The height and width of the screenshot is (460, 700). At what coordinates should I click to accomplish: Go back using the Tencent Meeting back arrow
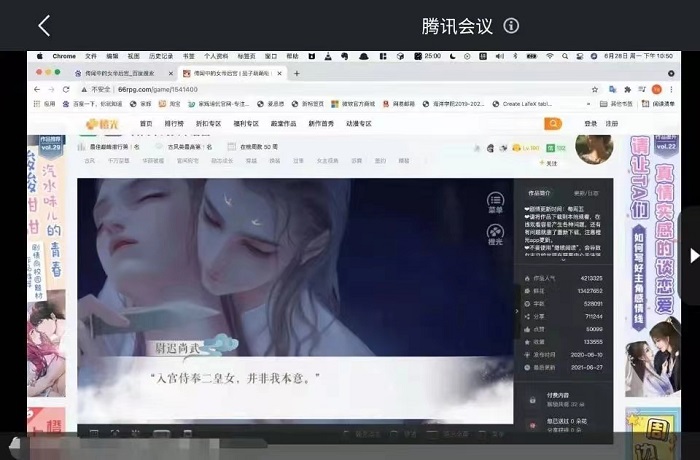pyautogui.click(x=44, y=26)
